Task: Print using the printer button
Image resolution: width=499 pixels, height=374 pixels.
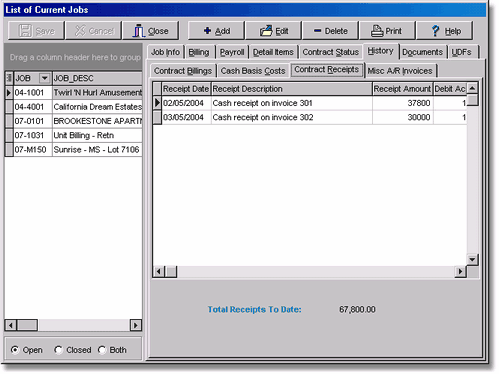Action: tap(387, 31)
